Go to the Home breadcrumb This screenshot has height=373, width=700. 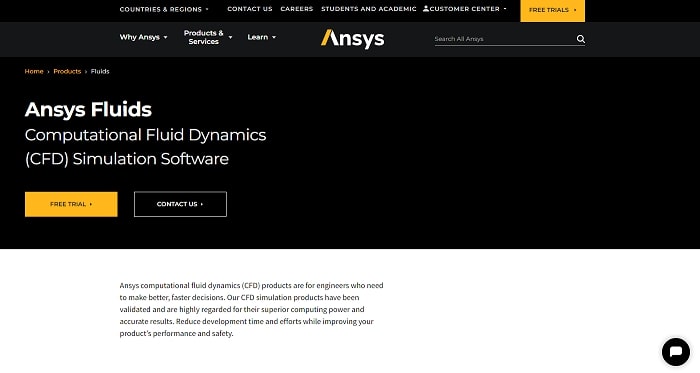coord(34,71)
